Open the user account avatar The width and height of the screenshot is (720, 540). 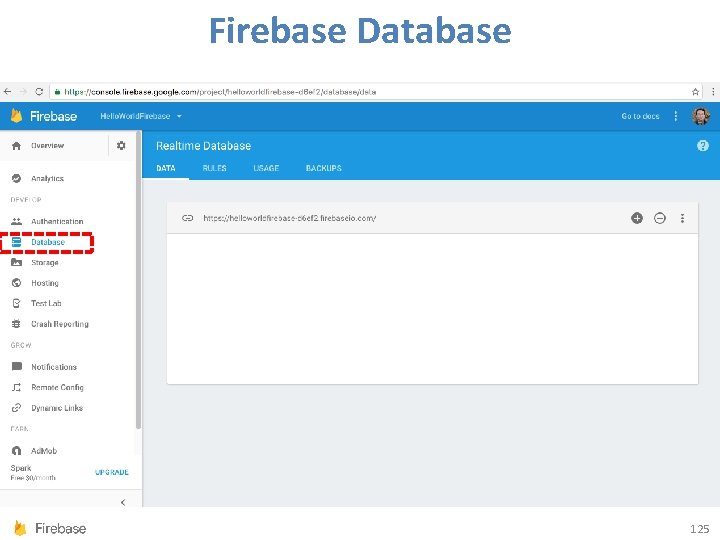click(x=701, y=116)
